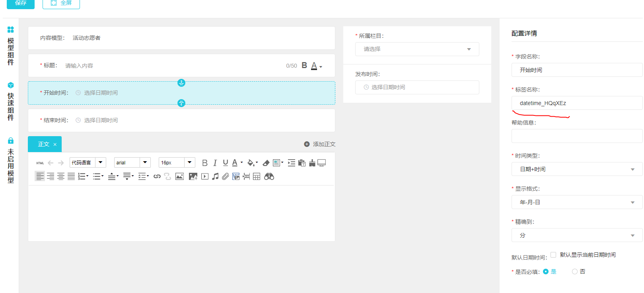Toggle HTML source view in editor

40,163
